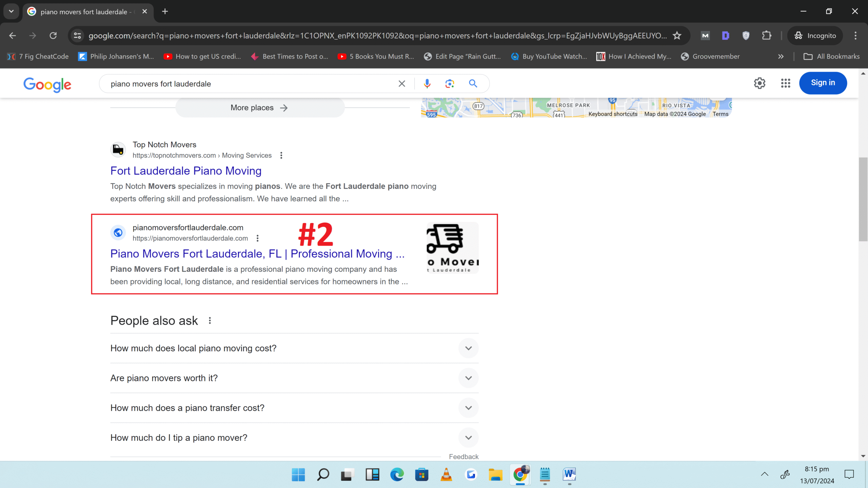The height and width of the screenshot is (488, 868).
Task: Open File Explorer from taskbar
Action: (495, 474)
